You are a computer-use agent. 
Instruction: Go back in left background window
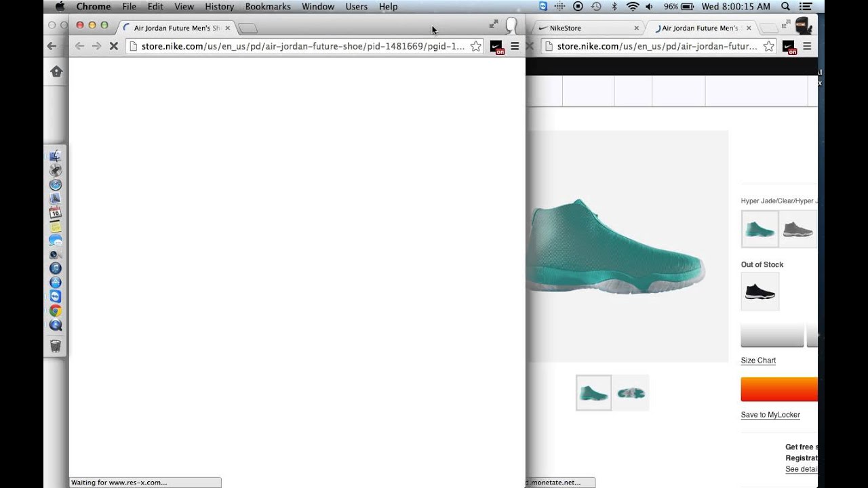[52, 46]
